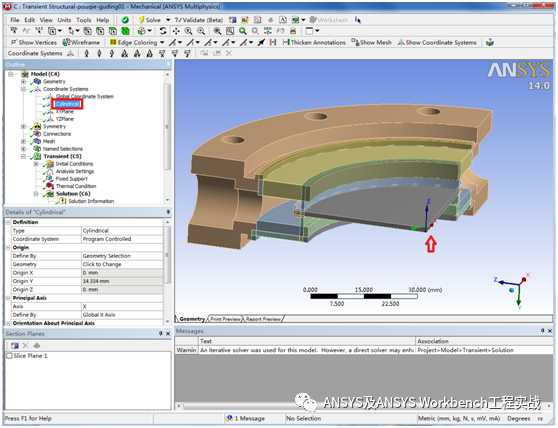
Task: Click Zoom To Fit green magnifier
Action: click(243, 31)
